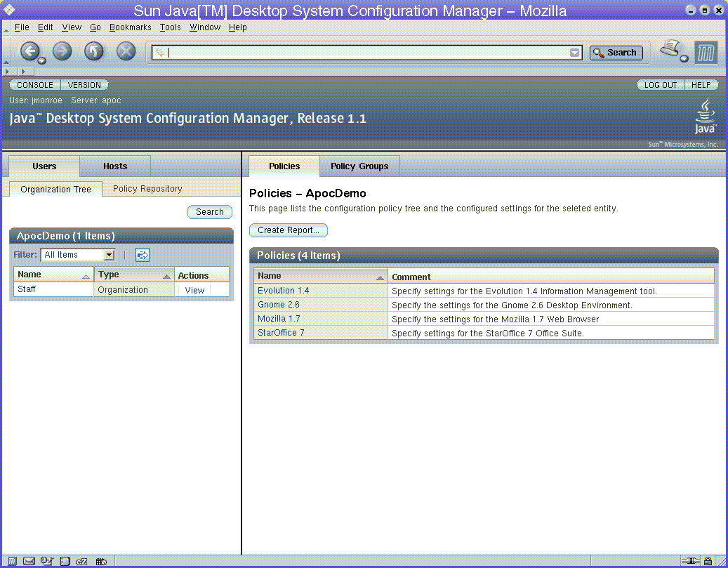The height and width of the screenshot is (568, 728).
Task: Stop loading with the Stop icon
Action: 126,51
